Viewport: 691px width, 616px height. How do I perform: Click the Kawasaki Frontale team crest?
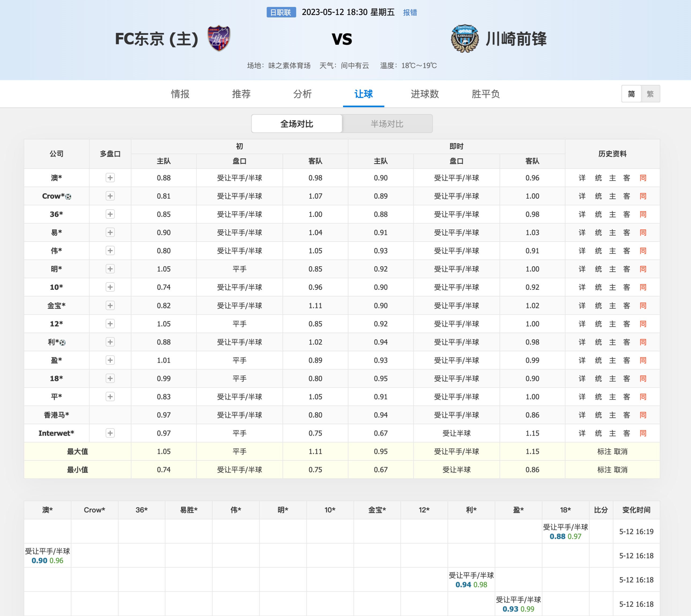click(x=465, y=38)
